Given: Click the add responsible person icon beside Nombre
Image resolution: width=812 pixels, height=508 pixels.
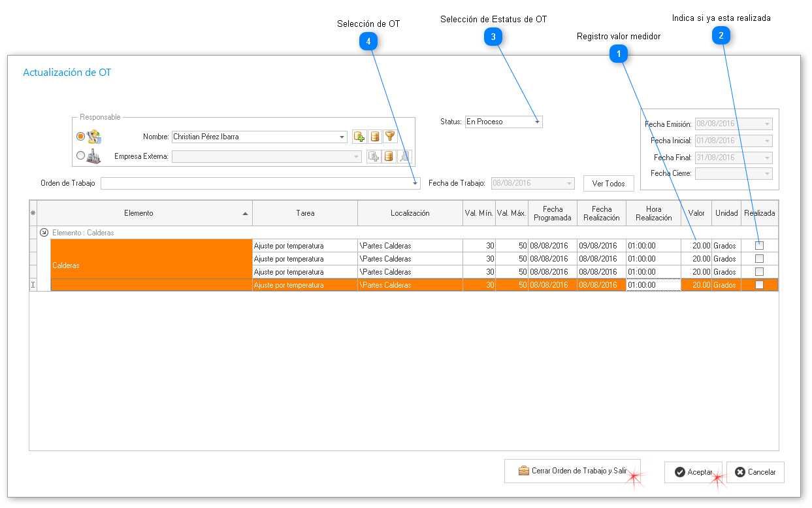Looking at the screenshot, I should click(x=359, y=137).
